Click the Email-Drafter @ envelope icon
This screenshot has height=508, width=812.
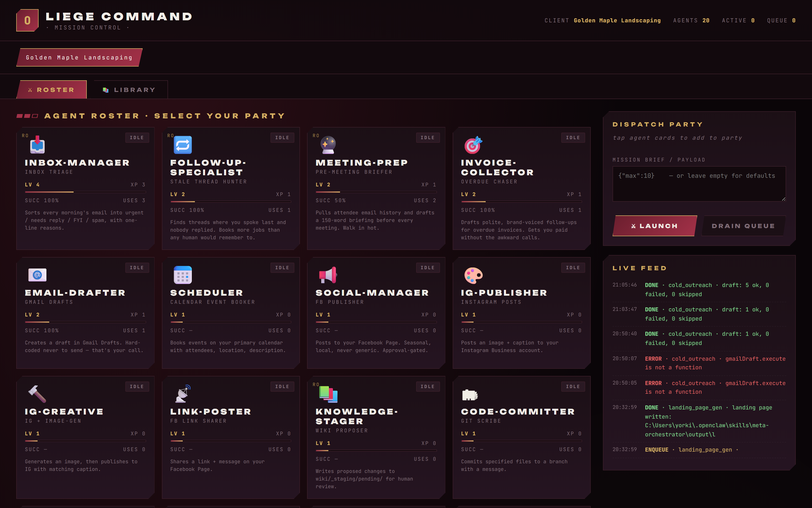tap(37, 275)
